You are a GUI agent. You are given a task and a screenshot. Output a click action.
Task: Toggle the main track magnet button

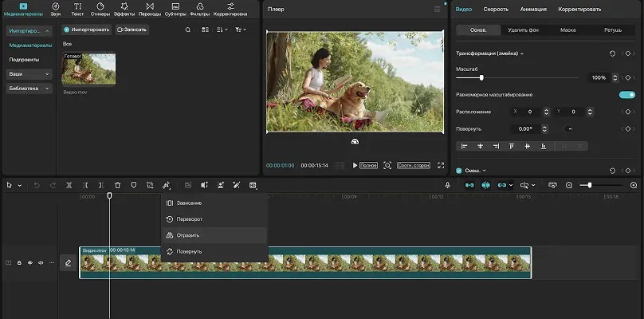469,185
